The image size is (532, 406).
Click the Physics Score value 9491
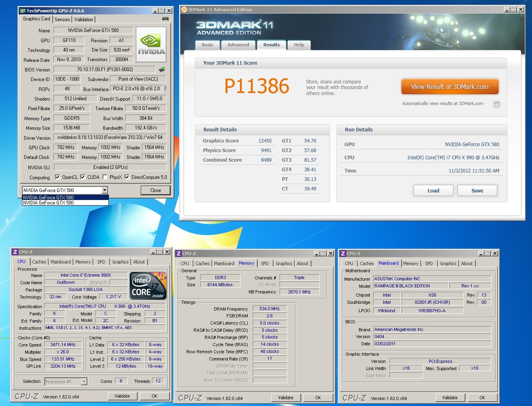(x=266, y=151)
